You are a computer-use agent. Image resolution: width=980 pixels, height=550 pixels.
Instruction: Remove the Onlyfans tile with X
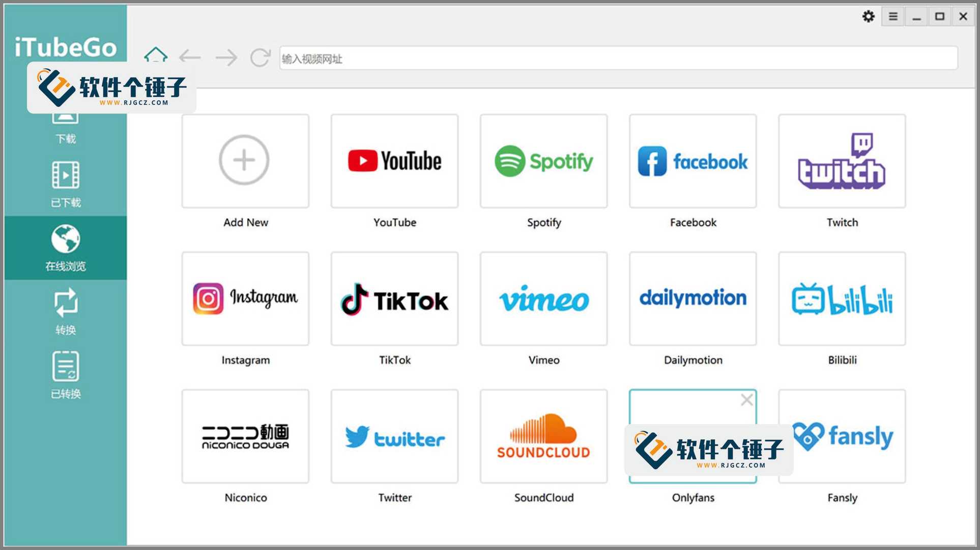[x=746, y=400]
